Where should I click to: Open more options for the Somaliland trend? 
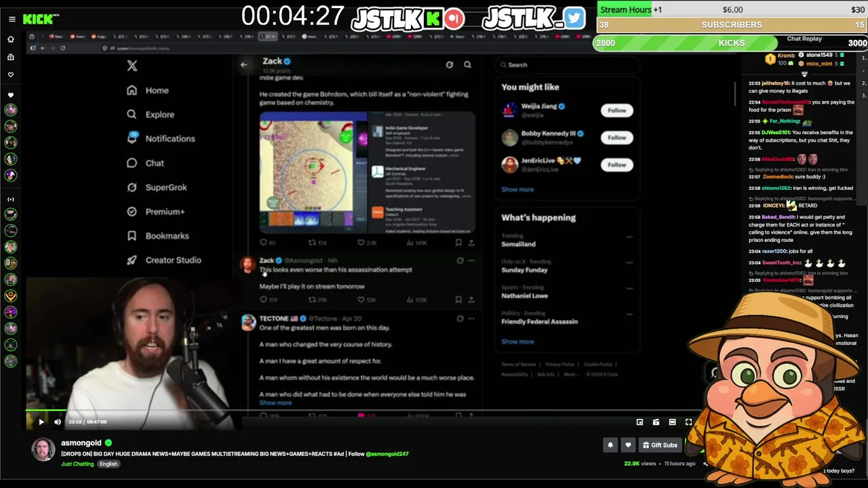[x=629, y=237]
